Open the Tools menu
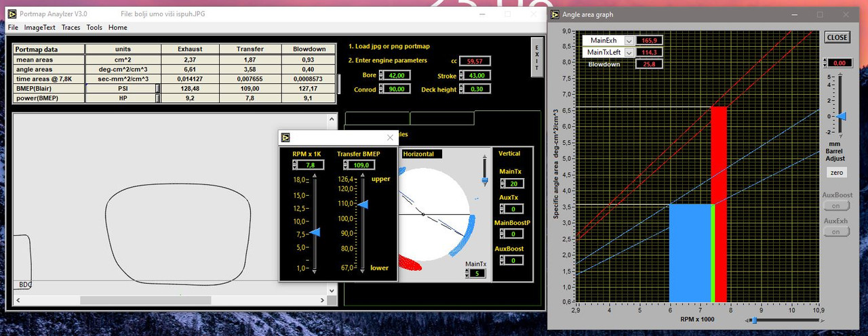The height and width of the screenshot is (336, 868). [94, 28]
